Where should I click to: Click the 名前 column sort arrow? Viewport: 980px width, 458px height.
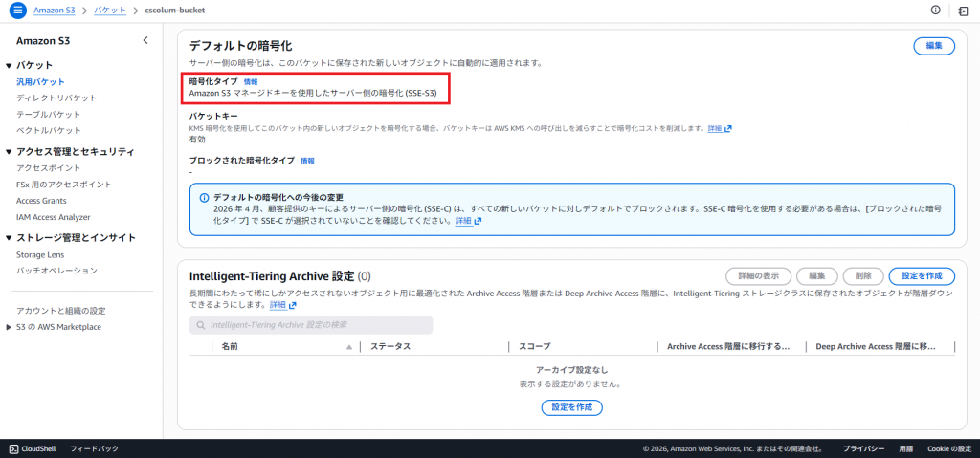[349, 347]
